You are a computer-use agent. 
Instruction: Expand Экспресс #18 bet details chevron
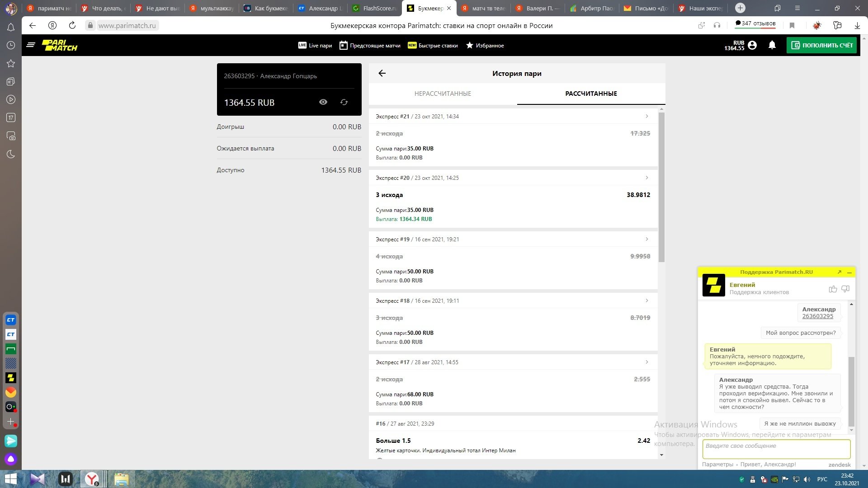646,301
